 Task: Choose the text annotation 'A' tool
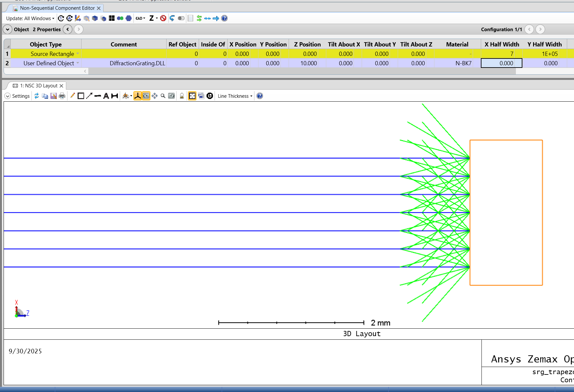(x=106, y=96)
